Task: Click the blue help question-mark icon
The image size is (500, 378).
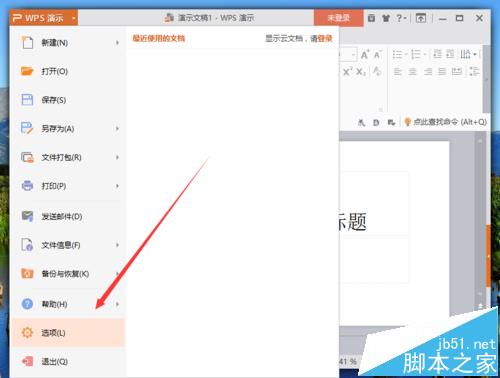Action: pos(27,304)
